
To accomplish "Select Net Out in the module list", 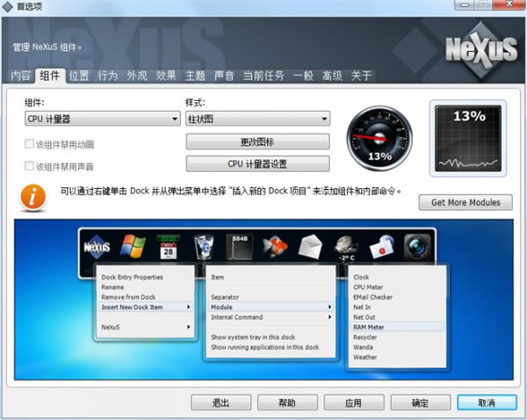I will [x=364, y=317].
